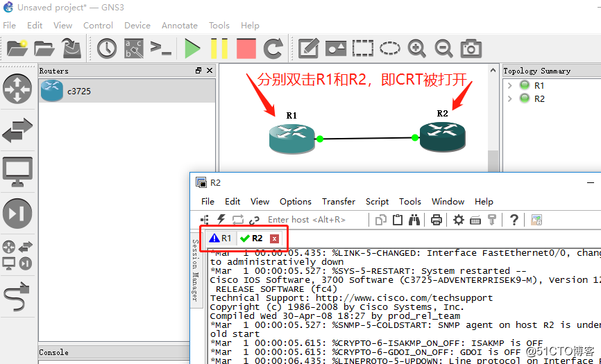Click the Find binoculars icon
The height and width of the screenshot is (364, 601).
(414, 220)
